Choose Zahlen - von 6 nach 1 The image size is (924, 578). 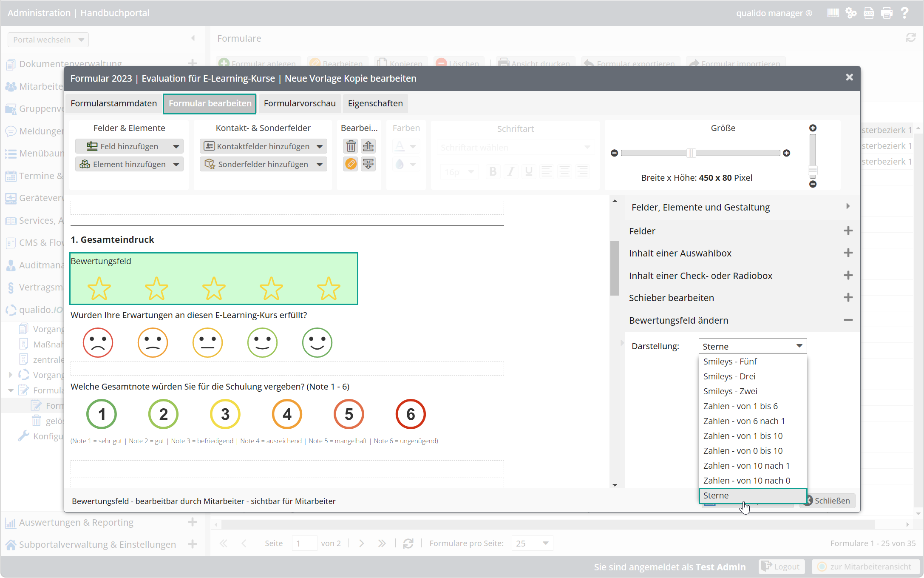point(753,421)
